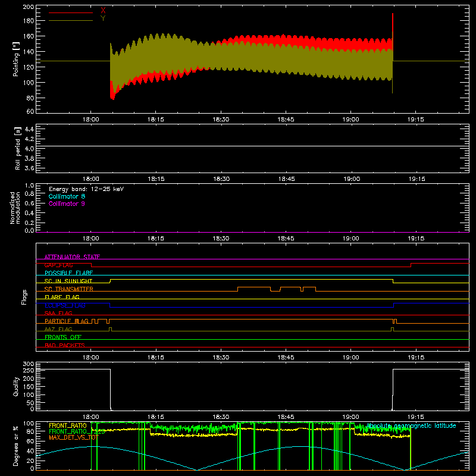Screen dimensions: 476x476
Task: Click the "4.0" tick on Roll period axis
Action: click(29, 149)
